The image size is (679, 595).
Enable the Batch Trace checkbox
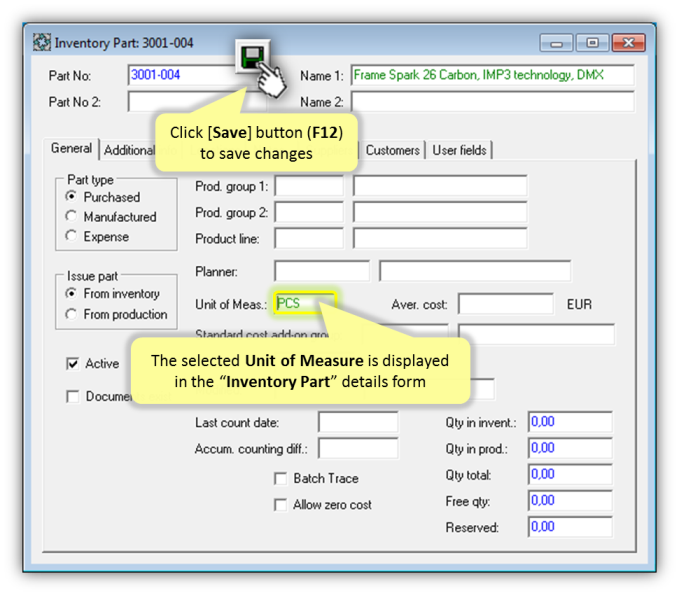click(280, 479)
